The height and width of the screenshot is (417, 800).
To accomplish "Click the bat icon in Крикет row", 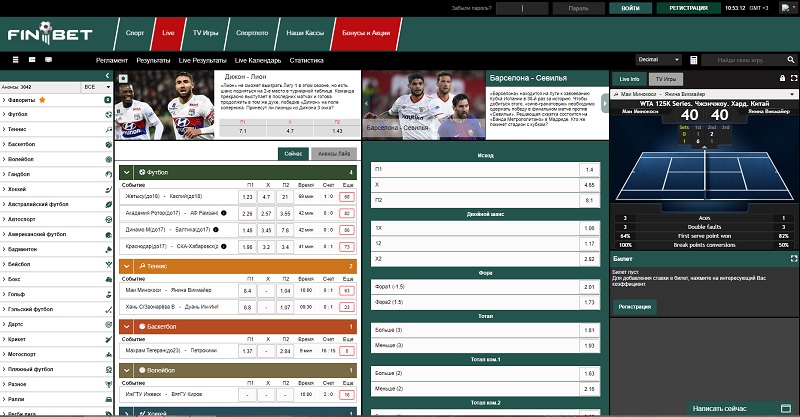I will coord(108,339).
